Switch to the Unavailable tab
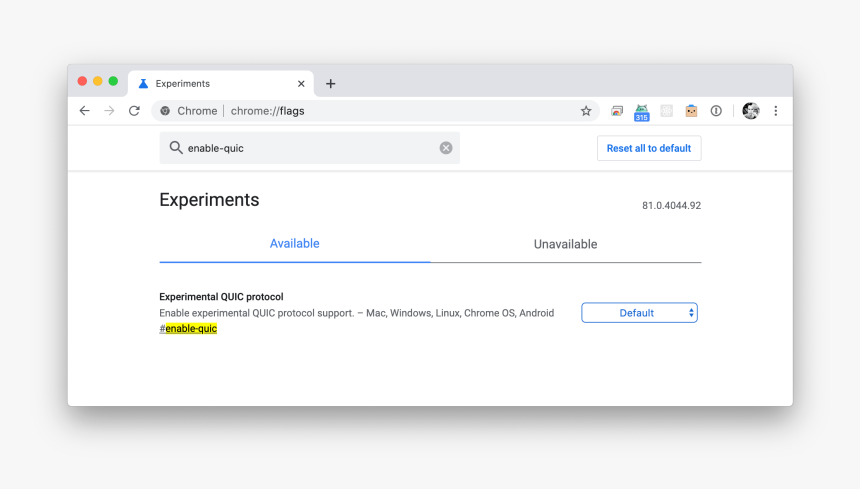The width and height of the screenshot is (860, 489). coord(565,244)
